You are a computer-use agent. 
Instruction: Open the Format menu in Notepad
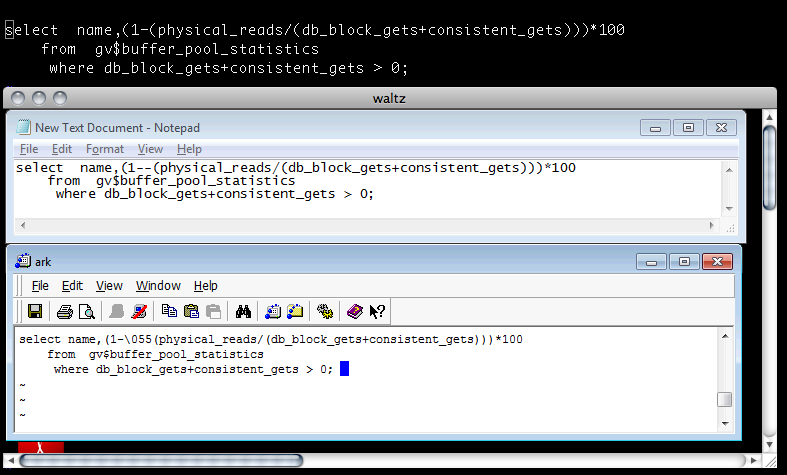pyautogui.click(x=105, y=149)
